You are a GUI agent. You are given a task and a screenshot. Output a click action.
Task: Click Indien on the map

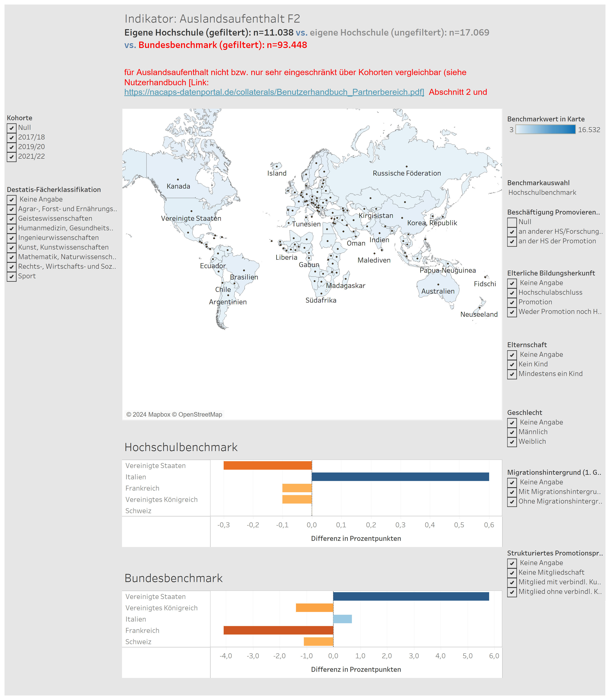(379, 240)
